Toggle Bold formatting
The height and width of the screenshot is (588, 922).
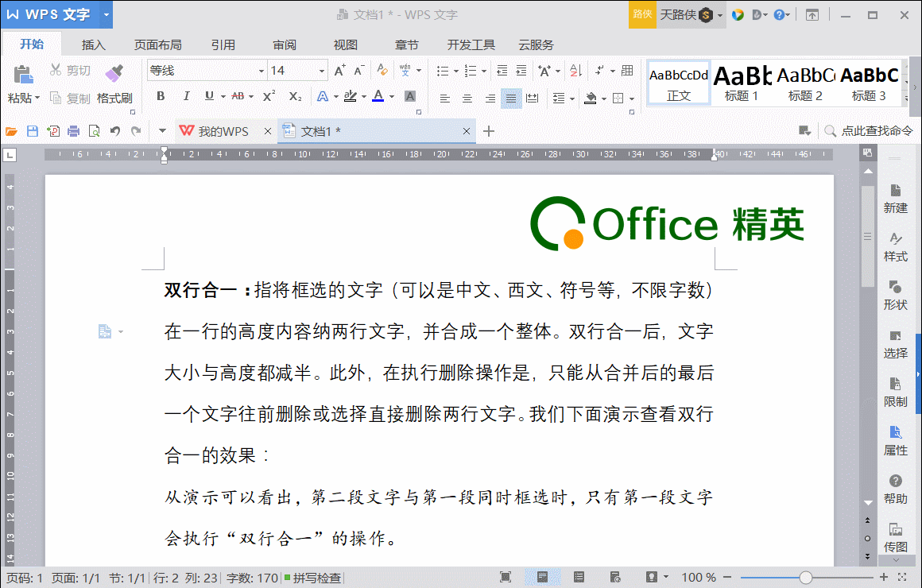(161, 96)
